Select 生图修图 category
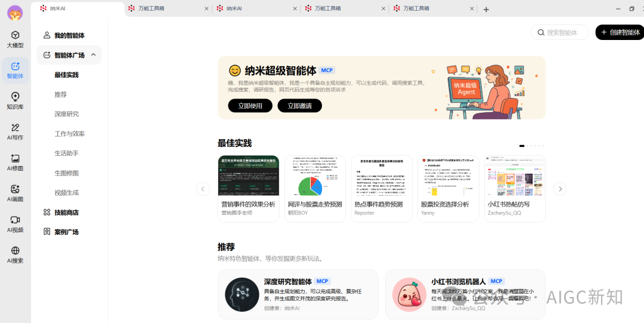 click(67, 173)
